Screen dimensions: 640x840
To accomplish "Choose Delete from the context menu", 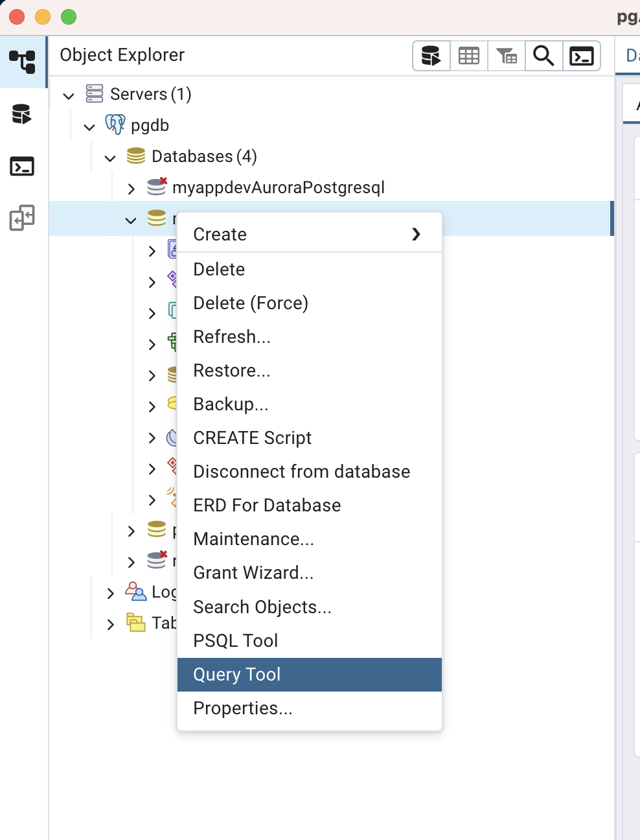I will [310, 269].
